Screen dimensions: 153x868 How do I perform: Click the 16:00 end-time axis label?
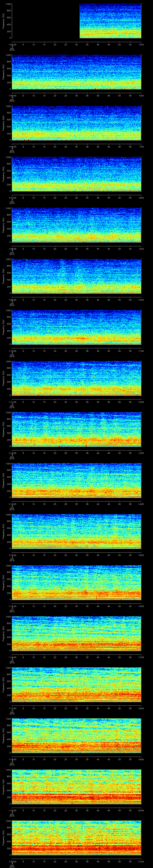pyautogui.click(x=141, y=606)
